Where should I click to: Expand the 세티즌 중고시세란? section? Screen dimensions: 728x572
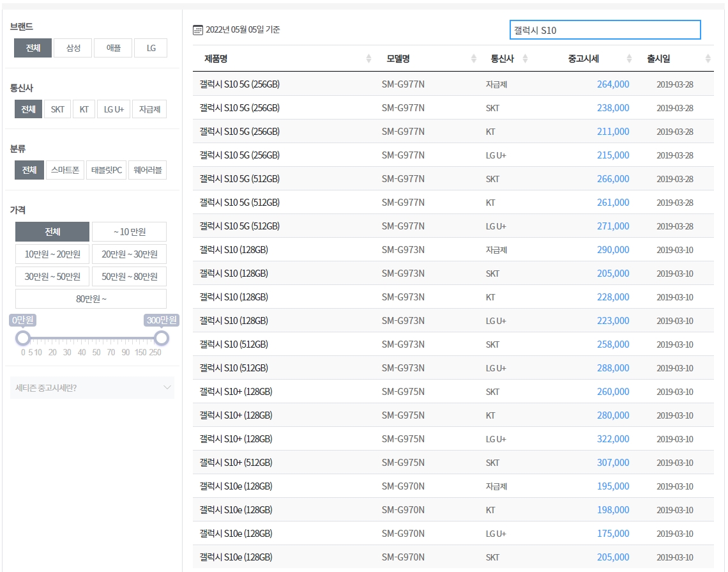[x=92, y=387]
